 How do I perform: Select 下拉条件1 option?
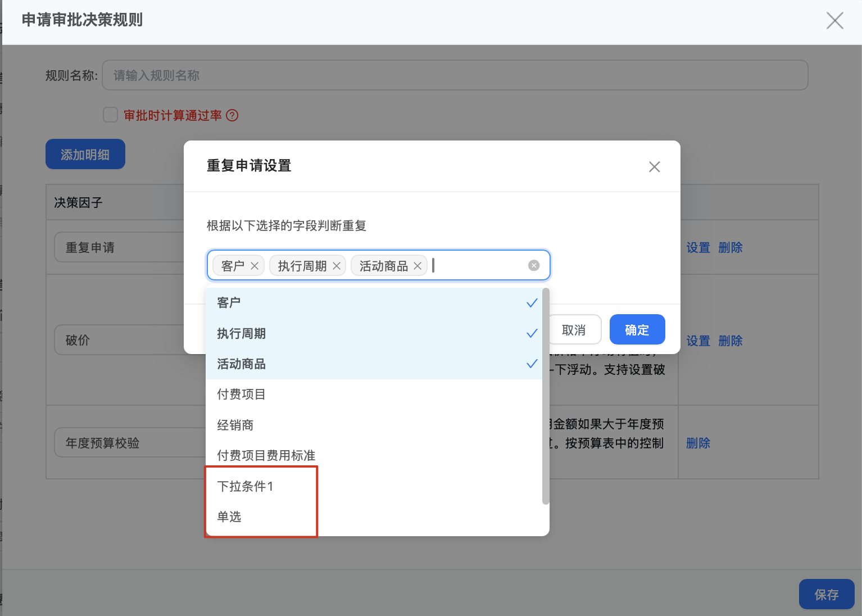[374, 486]
